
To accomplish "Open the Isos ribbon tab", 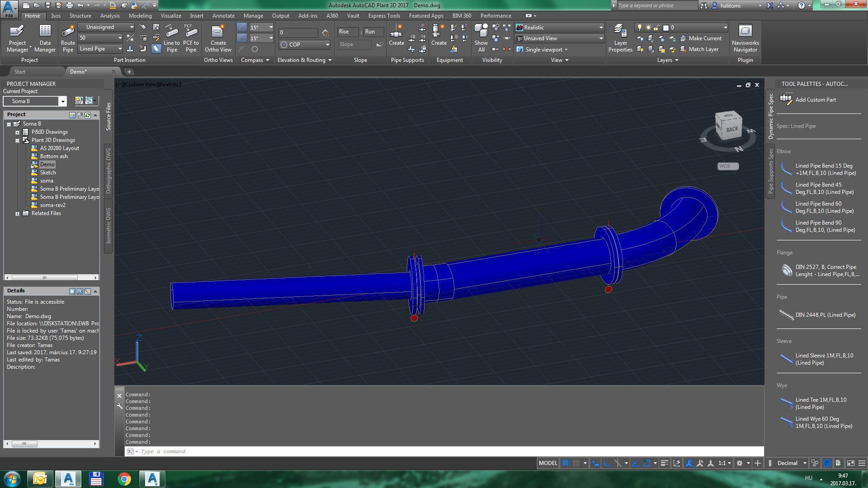I will pos(56,16).
